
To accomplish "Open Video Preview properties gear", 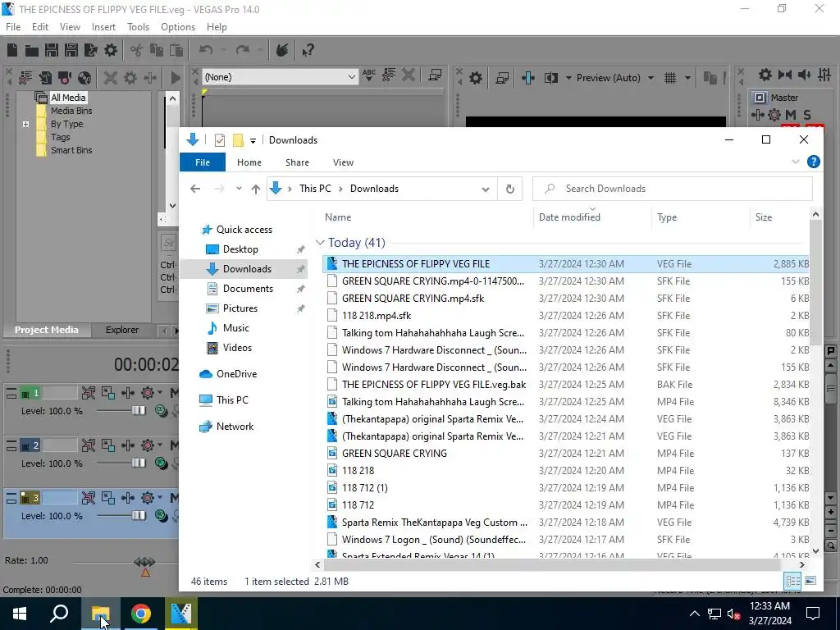I will click(476, 78).
